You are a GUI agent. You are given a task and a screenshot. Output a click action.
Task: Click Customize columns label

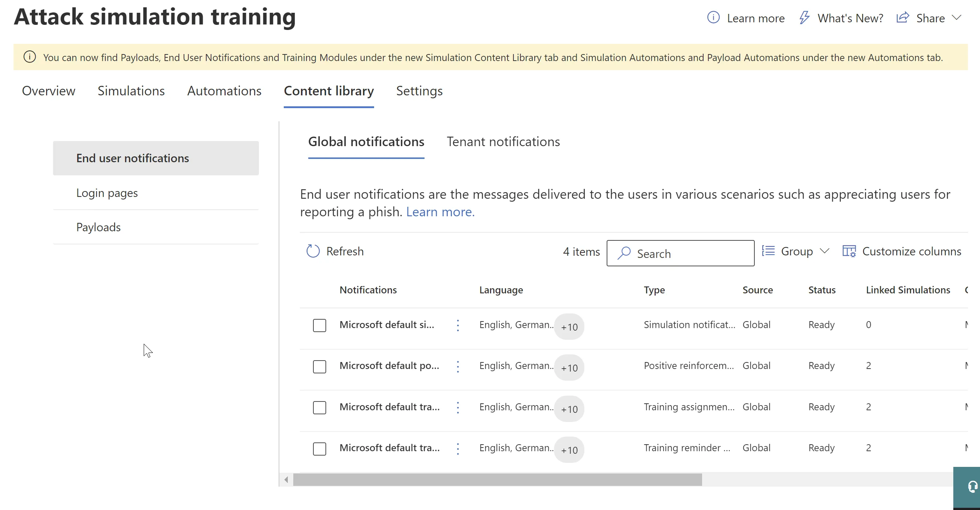pyautogui.click(x=912, y=251)
